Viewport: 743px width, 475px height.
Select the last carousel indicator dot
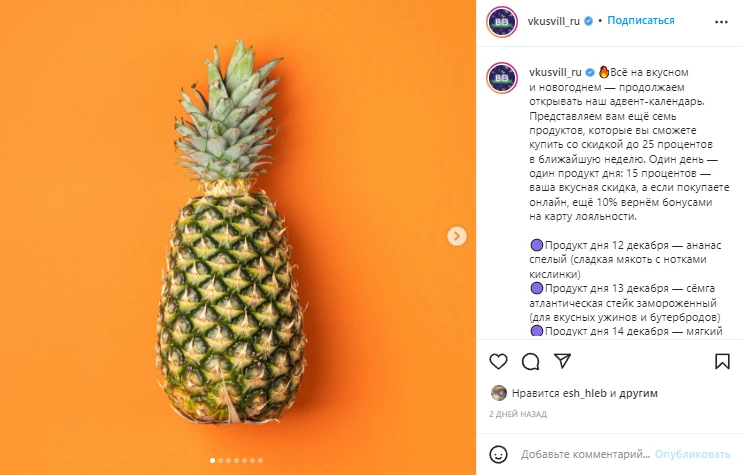(x=260, y=460)
